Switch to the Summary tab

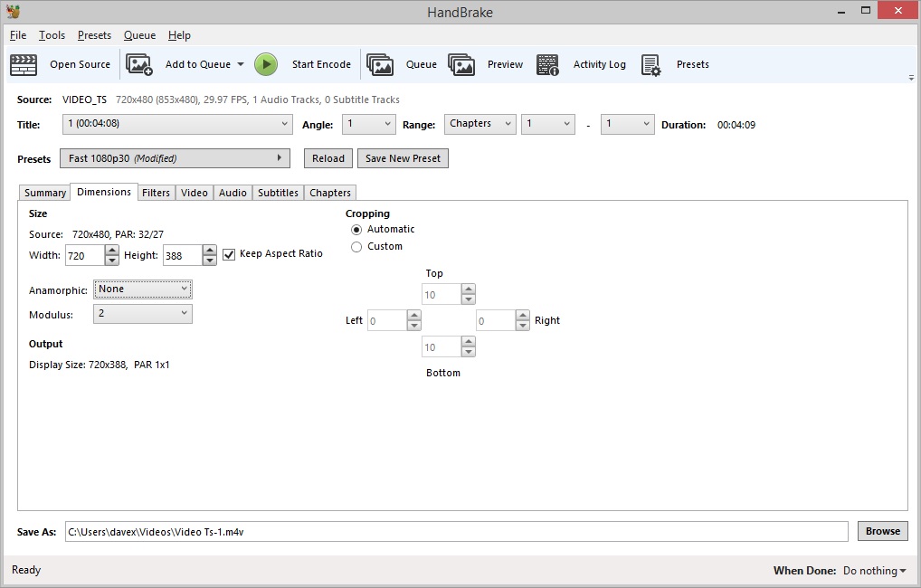(44, 193)
